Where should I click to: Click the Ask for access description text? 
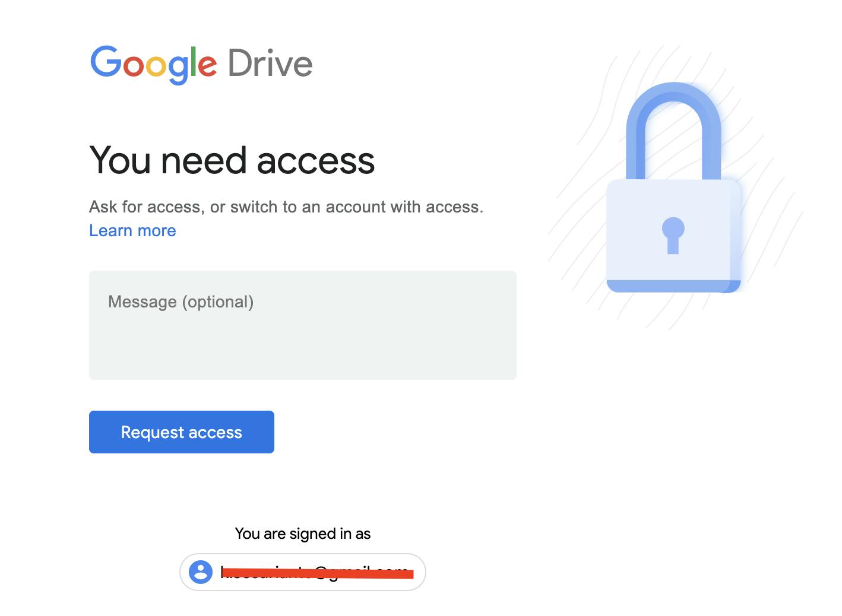pyautogui.click(x=286, y=207)
